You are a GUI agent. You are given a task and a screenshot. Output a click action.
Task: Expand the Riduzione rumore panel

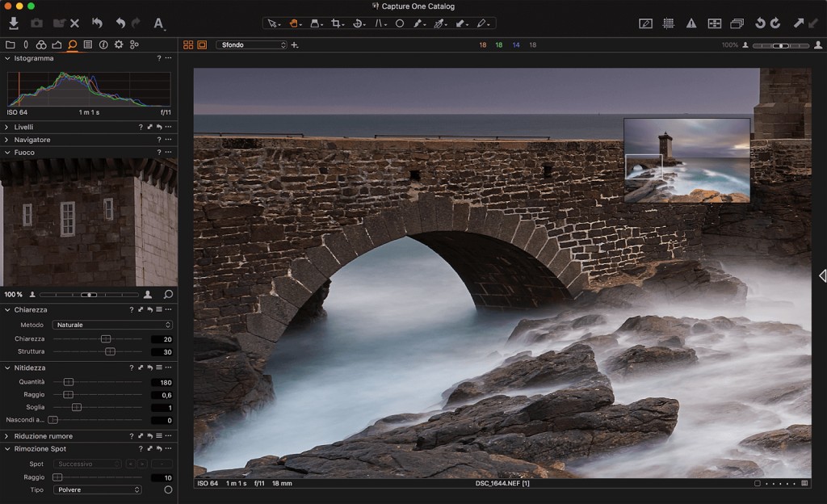pos(6,436)
